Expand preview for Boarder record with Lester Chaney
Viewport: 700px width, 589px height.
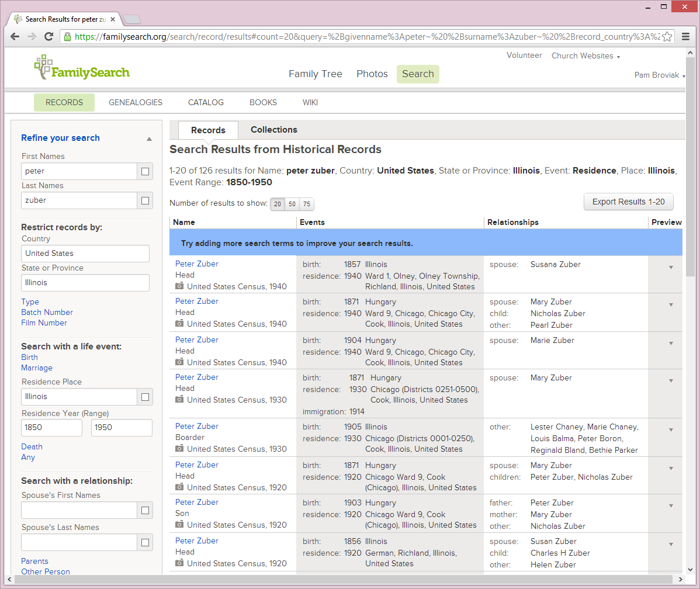(x=671, y=430)
